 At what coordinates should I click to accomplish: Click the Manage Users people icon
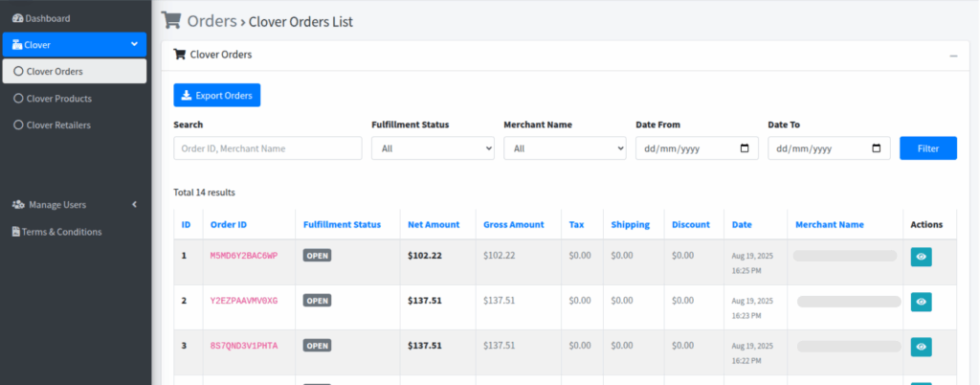pyautogui.click(x=19, y=205)
